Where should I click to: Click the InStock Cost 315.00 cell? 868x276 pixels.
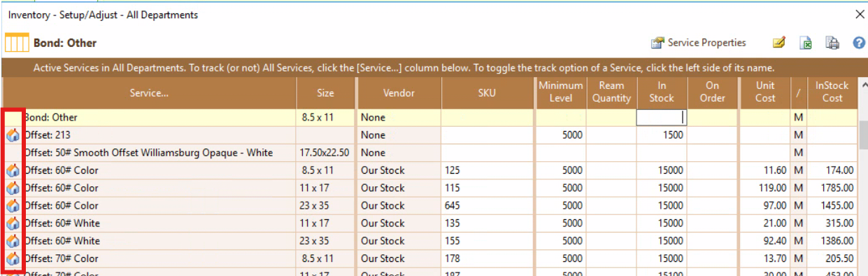(832, 223)
